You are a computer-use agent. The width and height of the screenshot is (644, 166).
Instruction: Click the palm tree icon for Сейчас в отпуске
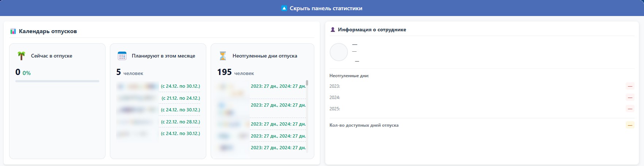click(22, 56)
